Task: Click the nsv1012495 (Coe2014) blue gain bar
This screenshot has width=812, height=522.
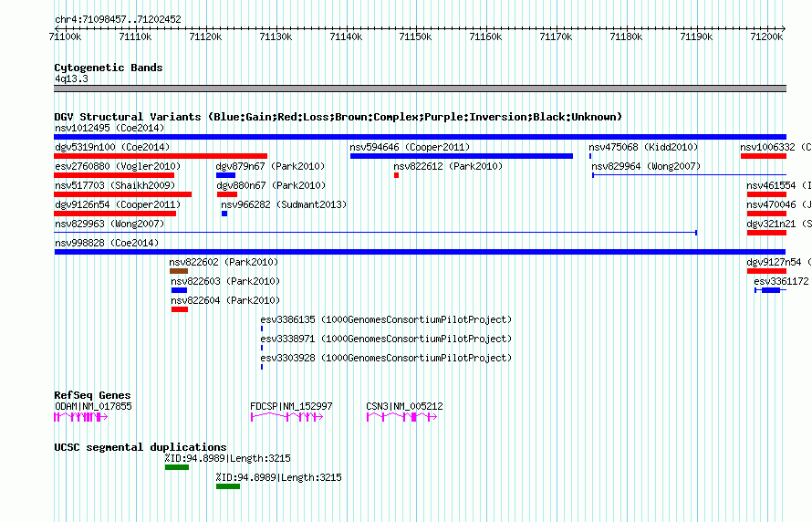Action: point(420,137)
